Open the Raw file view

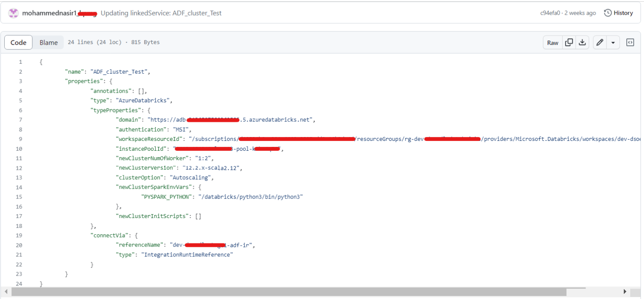553,43
